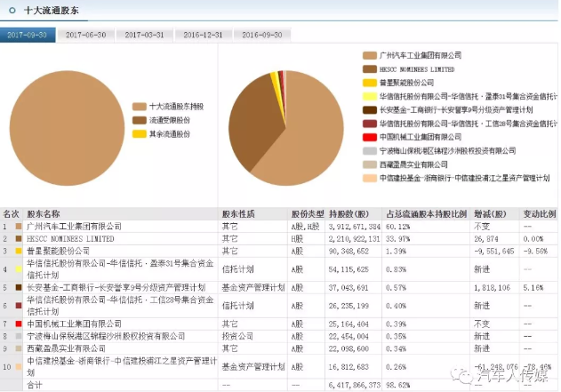Click the 合计 total row label
Image resolution: width=561 pixels, height=392 pixels.
tap(35, 385)
